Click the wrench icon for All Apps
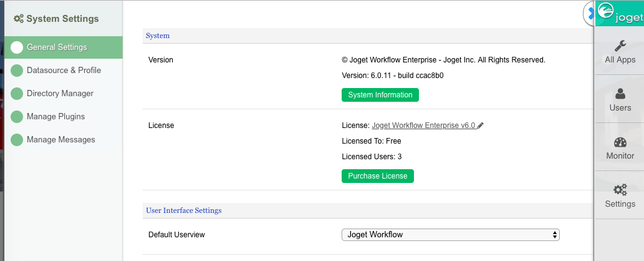The width and height of the screenshot is (644, 261). click(620, 46)
